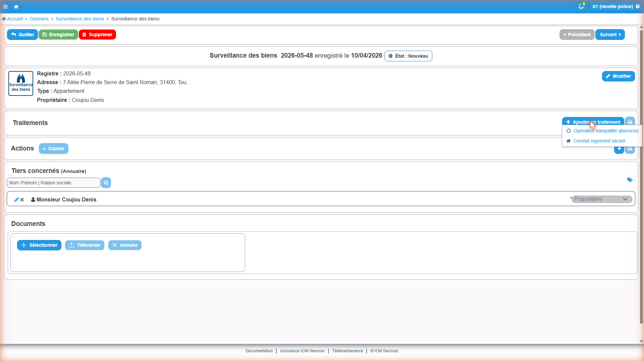
Task: Click the plus icon in Actions section
Action: tap(619, 150)
